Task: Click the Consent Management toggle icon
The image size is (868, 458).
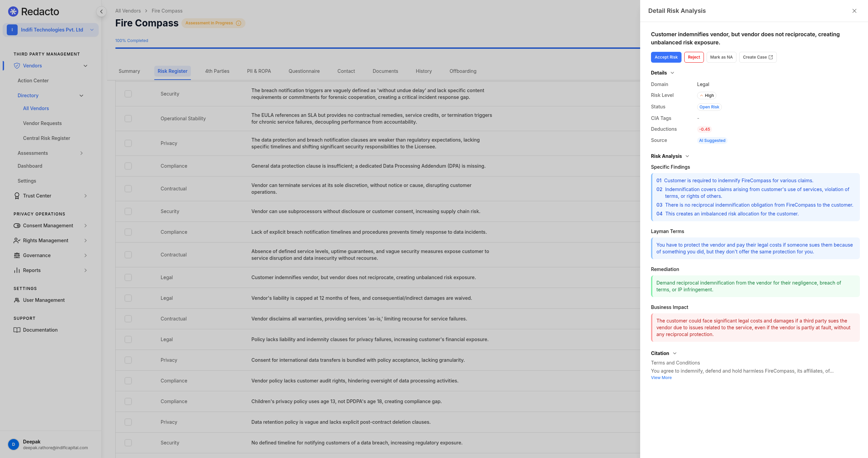Action: pyautogui.click(x=17, y=226)
